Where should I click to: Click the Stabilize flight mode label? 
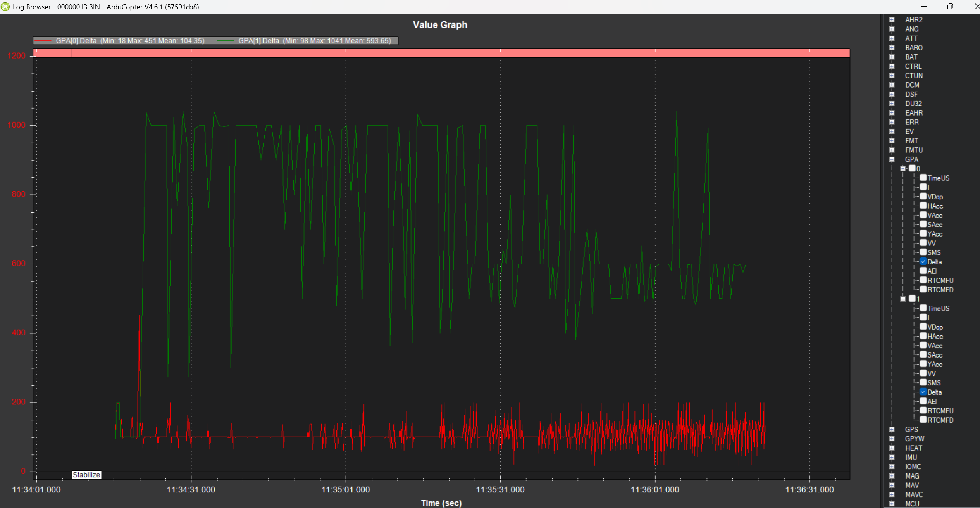click(x=86, y=475)
